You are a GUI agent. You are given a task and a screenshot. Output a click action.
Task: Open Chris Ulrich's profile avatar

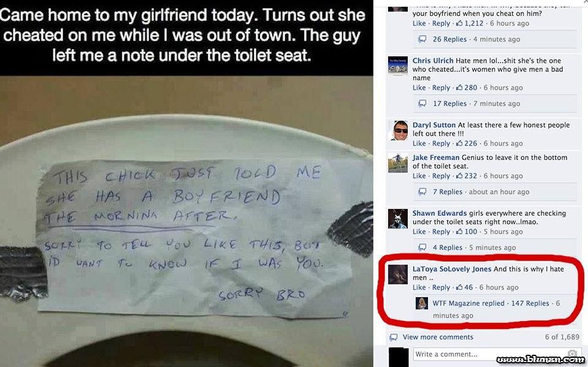(x=397, y=67)
